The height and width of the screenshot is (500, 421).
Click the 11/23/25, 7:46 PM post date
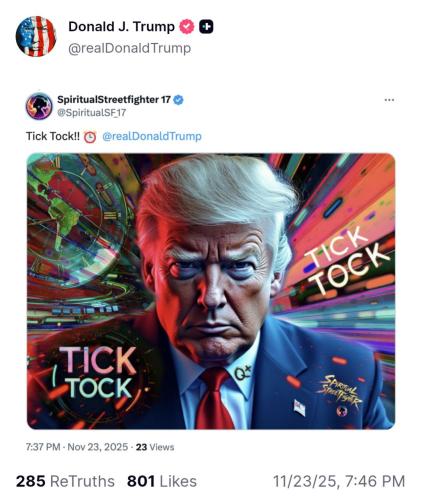339,481
